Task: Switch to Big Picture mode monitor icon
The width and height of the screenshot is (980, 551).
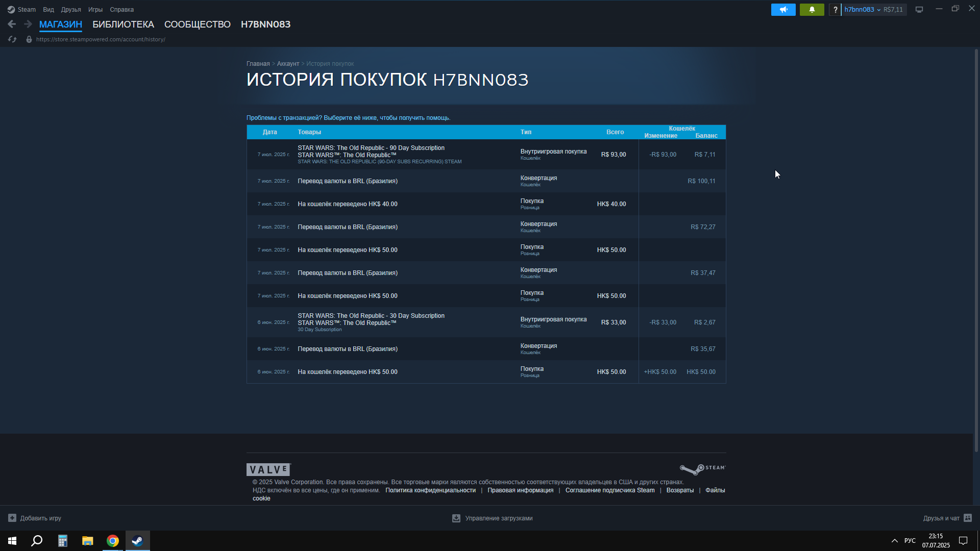Action: [919, 10]
